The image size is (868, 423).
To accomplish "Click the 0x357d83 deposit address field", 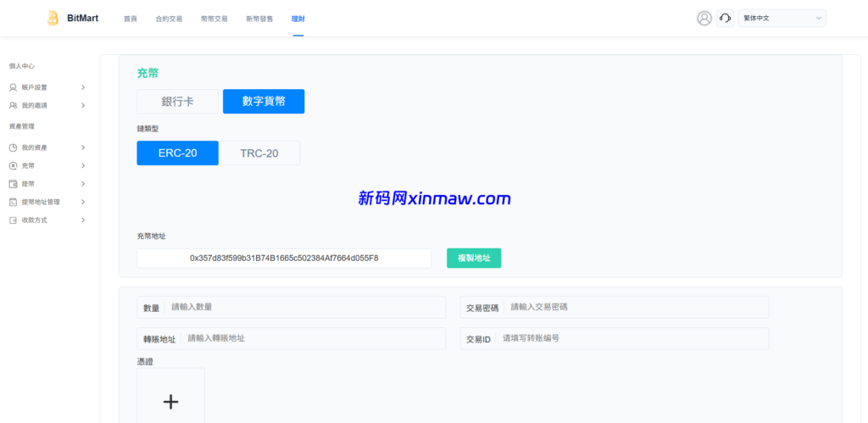I will tap(284, 258).
